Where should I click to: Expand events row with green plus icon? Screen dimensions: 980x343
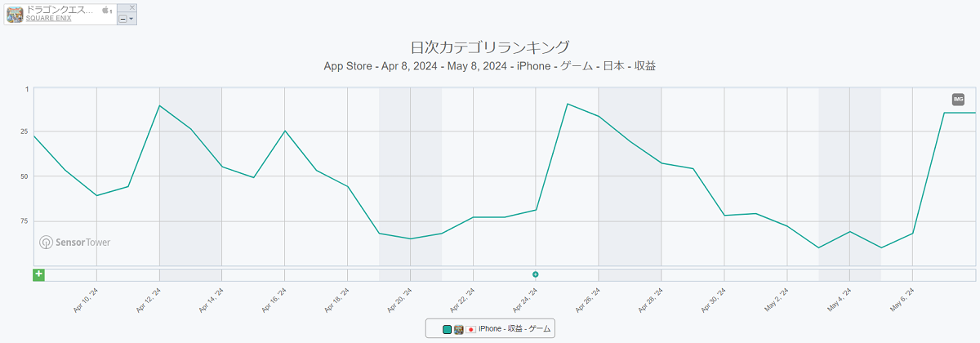coord(38,274)
